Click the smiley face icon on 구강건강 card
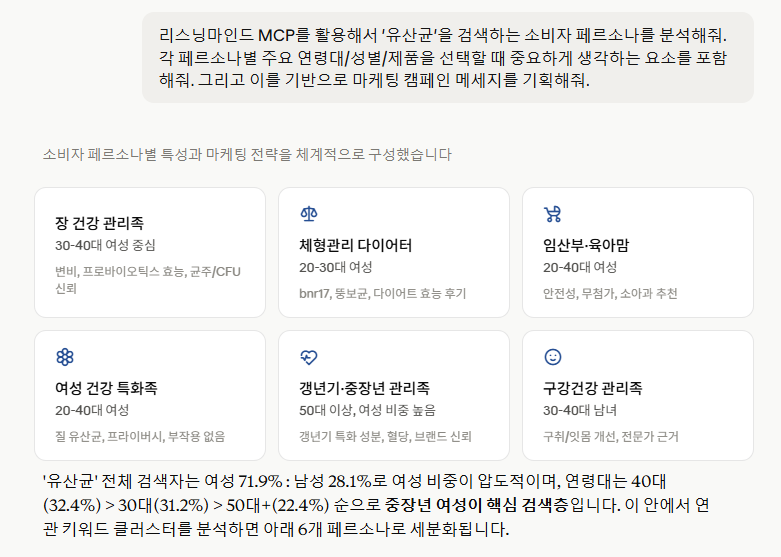The image size is (781, 557). (x=553, y=357)
